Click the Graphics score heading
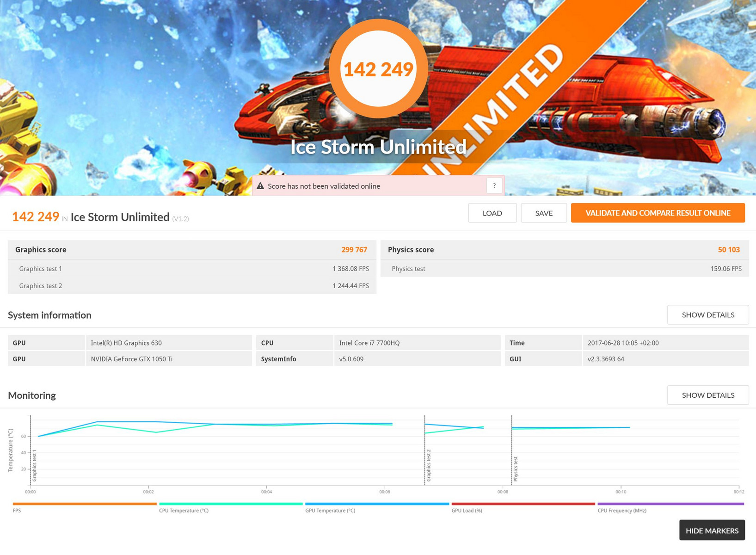 pos(41,250)
